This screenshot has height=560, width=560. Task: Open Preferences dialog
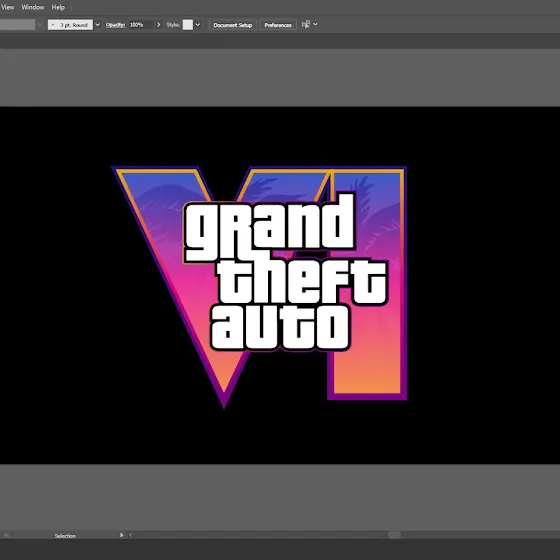point(278,25)
